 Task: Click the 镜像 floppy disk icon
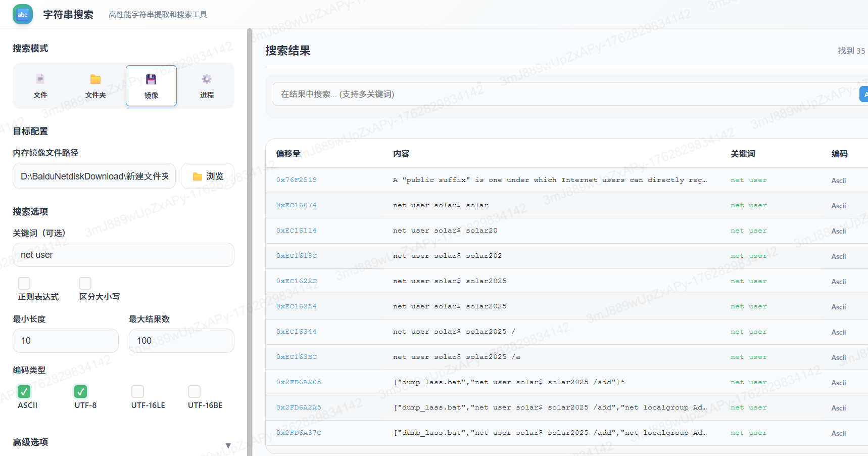pos(151,79)
